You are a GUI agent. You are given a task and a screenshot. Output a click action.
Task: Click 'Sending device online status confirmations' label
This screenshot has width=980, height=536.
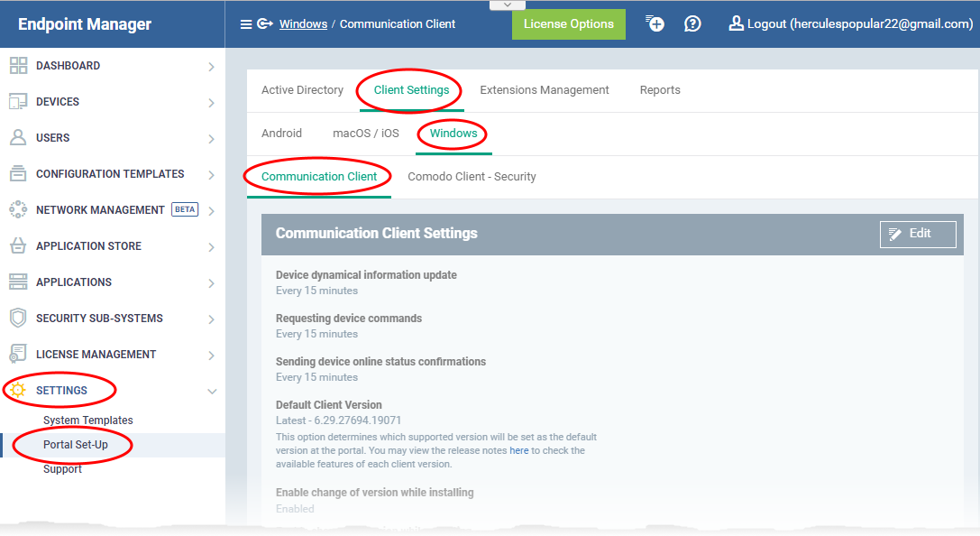(380, 362)
